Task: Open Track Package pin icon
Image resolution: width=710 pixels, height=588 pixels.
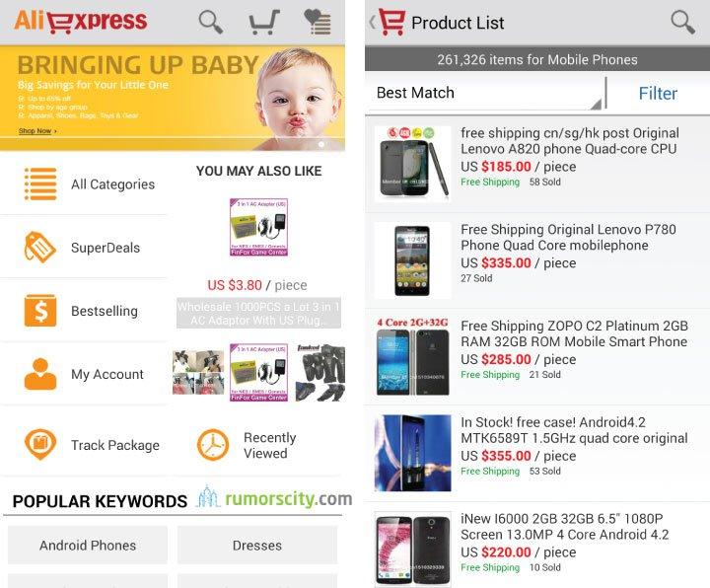Action: [x=40, y=444]
